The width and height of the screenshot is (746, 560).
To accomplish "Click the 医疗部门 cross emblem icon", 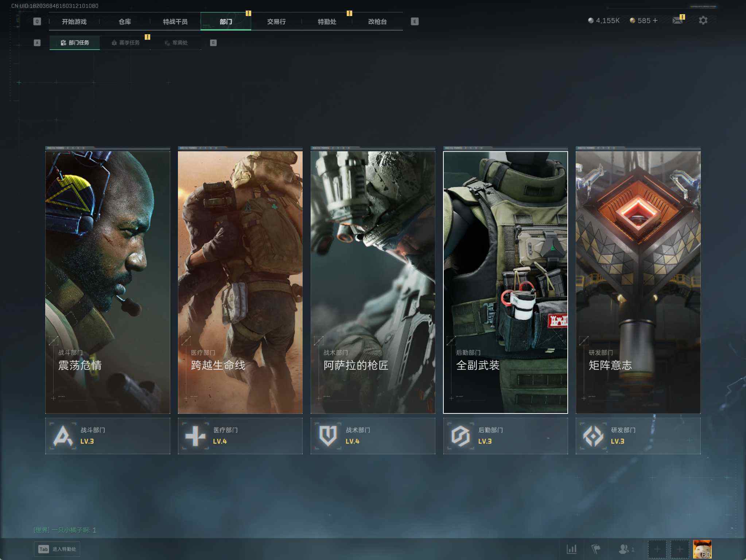I will [195, 436].
